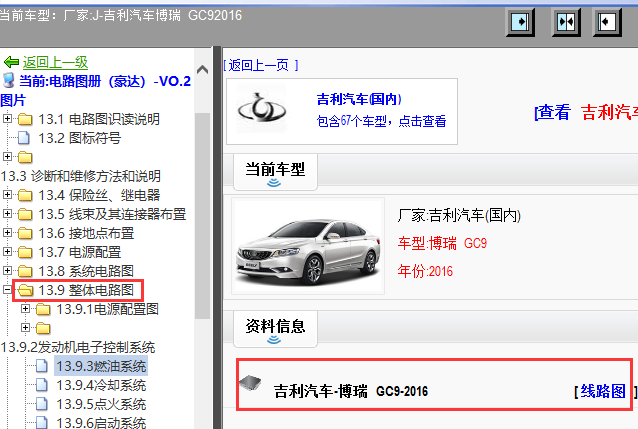Click the red 吉利汽车 link after 查看
Screen dimensions: 638x429
tap(609, 112)
